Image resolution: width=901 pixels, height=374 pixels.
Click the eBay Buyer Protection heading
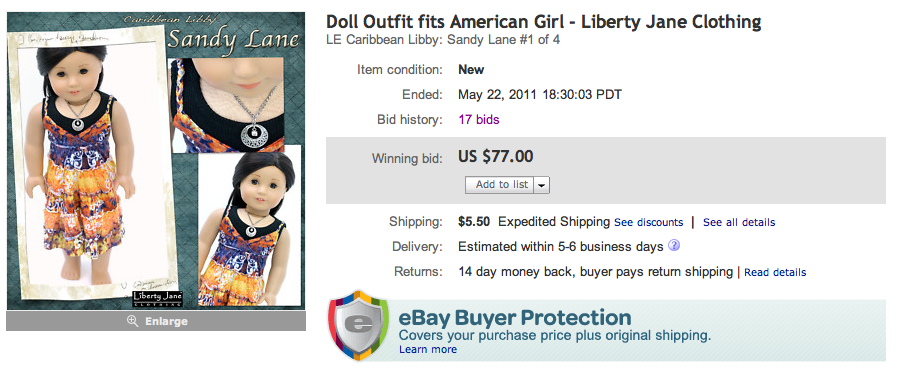tap(515, 317)
